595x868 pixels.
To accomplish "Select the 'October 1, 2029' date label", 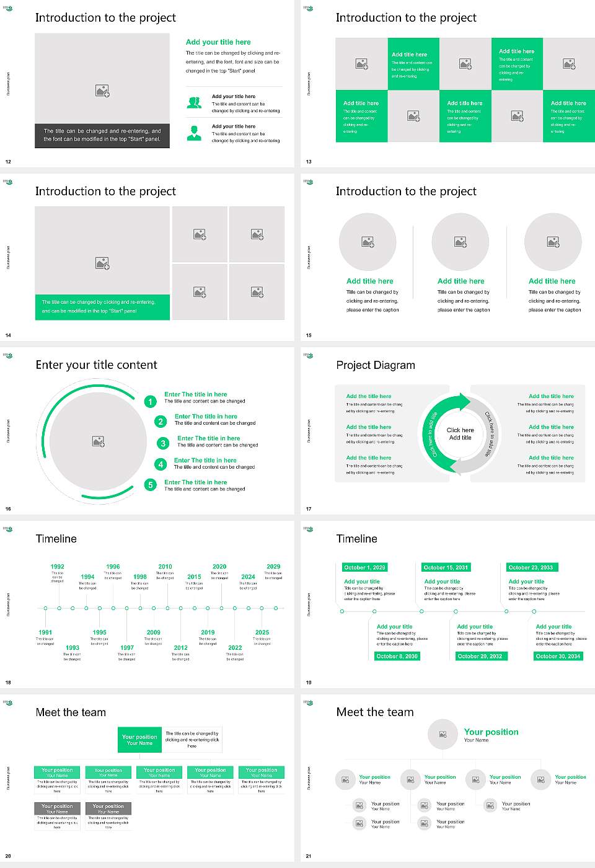I will (364, 567).
